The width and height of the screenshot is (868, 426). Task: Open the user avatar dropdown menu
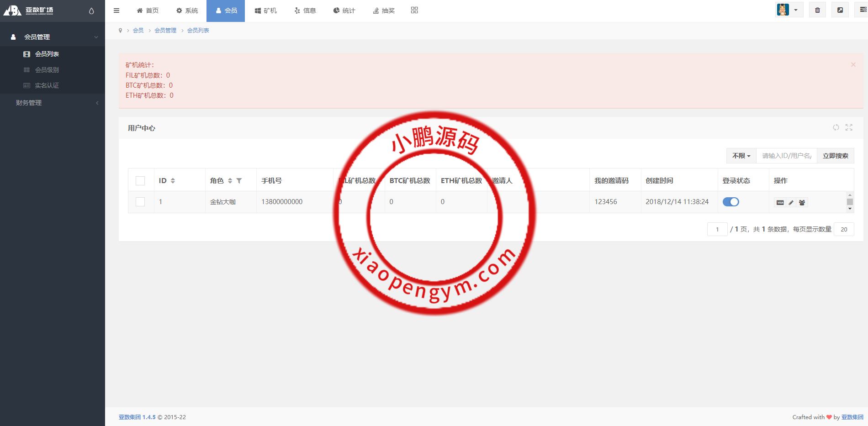789,10
